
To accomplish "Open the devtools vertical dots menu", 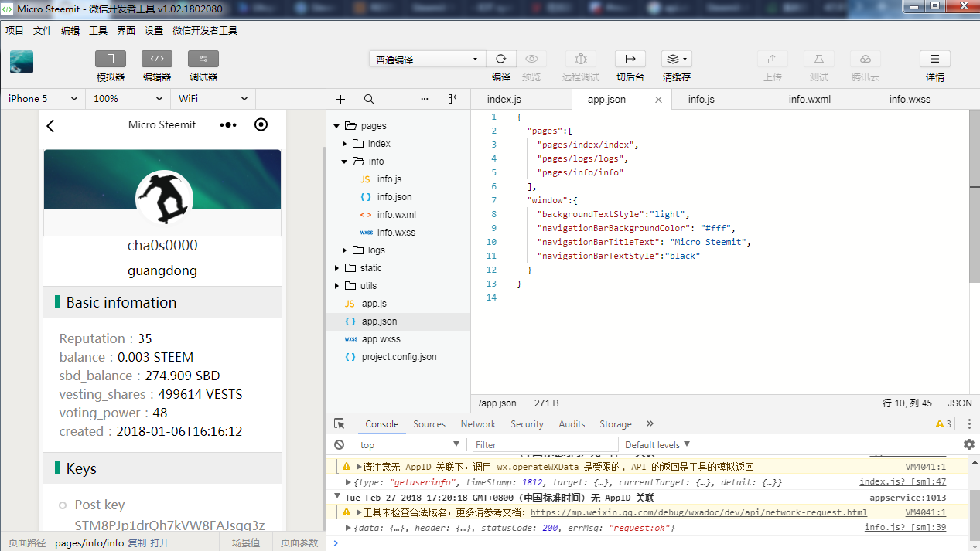I will coord(968,423).
